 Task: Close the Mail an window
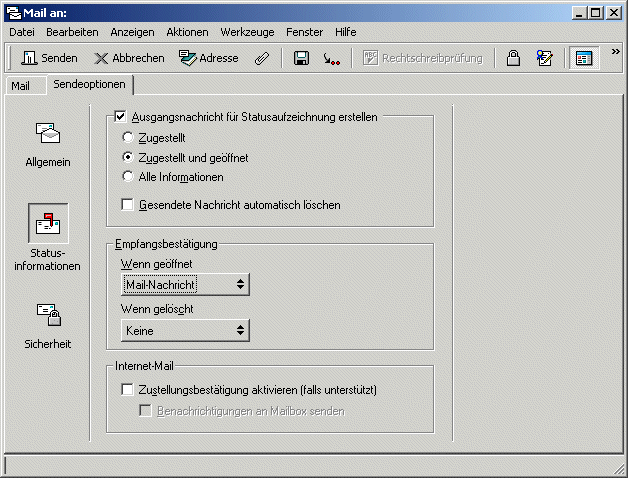click(x=614, y=13)
